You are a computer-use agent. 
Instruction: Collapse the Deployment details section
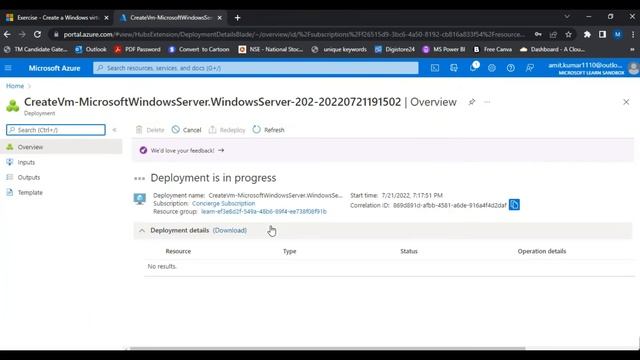(142, 231)
